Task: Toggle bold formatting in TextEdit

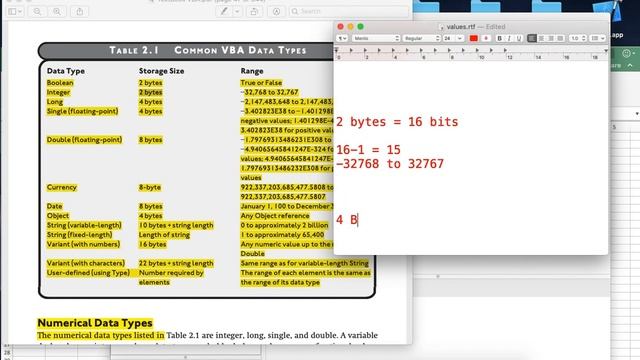Action: coord(499,38)
